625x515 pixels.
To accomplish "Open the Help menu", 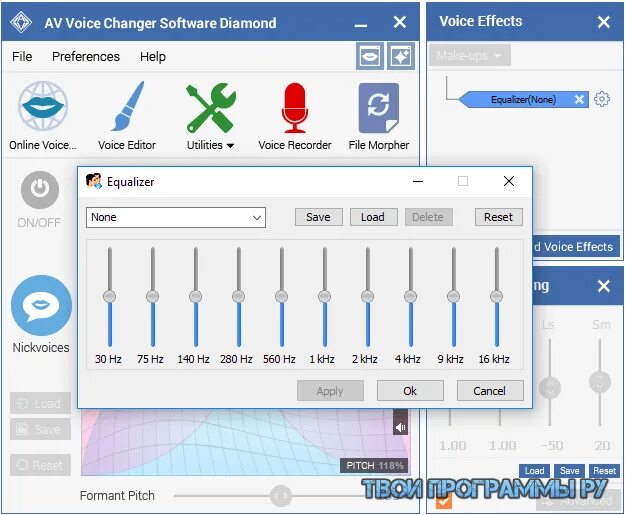I will (153, 57).
